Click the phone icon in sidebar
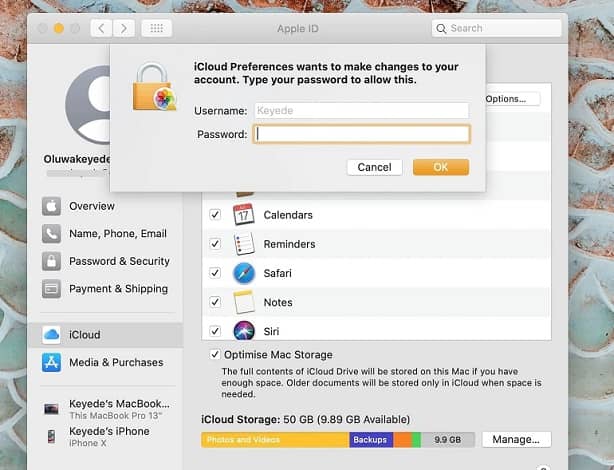The height and width of the screenshot is (470, 614). click(51, 234)
